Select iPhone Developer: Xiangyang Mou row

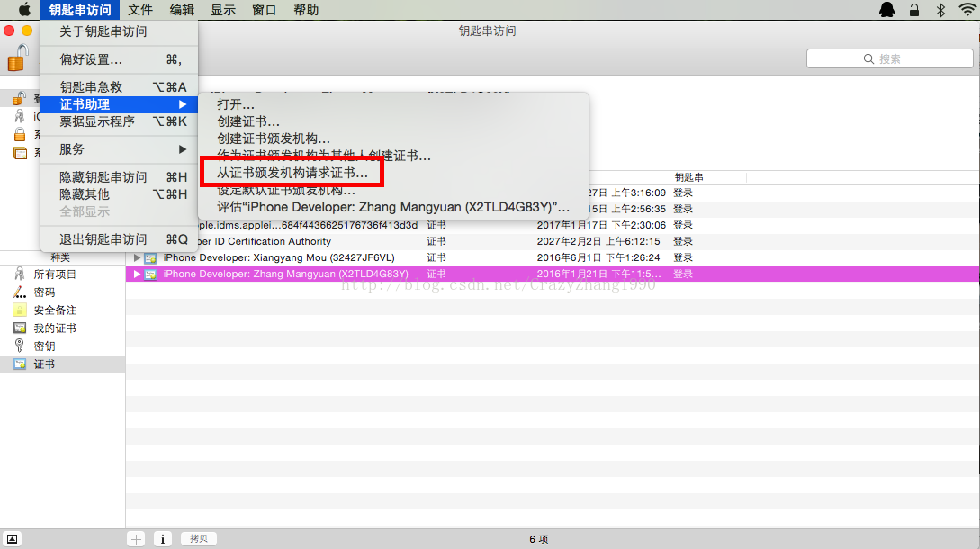point(553,257)
